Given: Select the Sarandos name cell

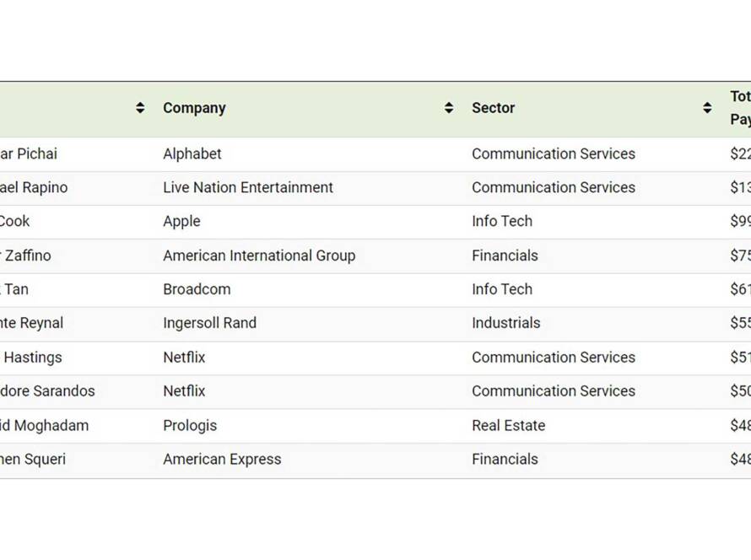Looking at the screenshot, I should pyautogui.click(x=47, y=391).
